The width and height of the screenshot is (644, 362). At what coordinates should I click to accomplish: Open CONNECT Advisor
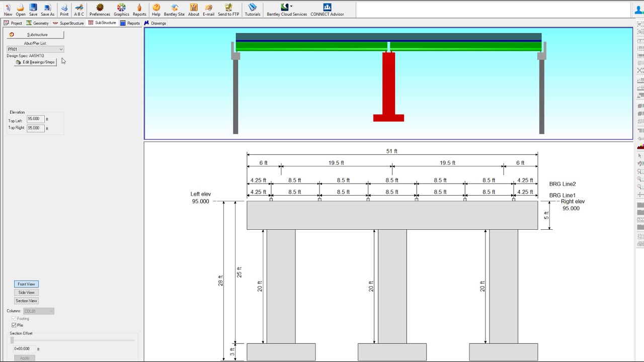click(327, 10)
